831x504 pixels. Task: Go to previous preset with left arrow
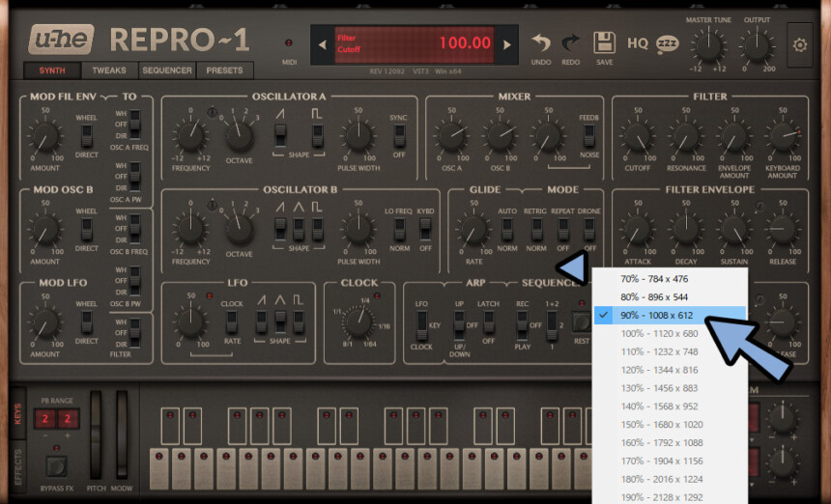click(322, 45)
